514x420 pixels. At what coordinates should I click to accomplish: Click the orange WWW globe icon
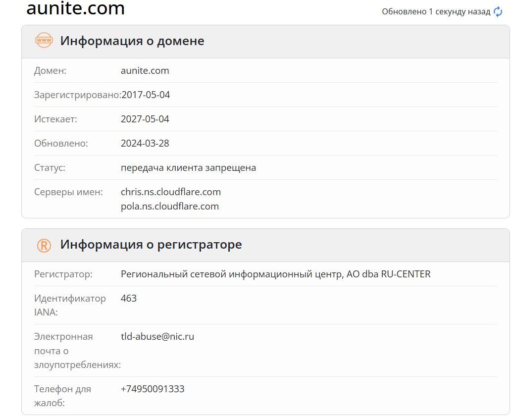(x=44, y=41)
